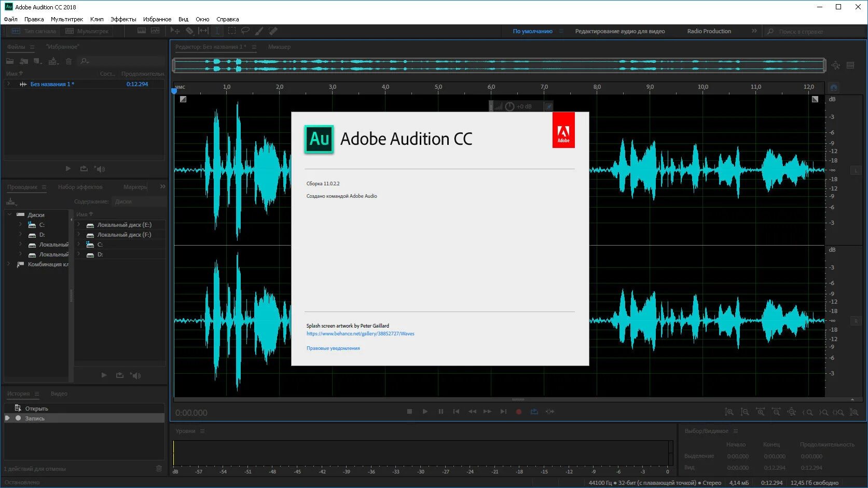Open the behance.net Waves gallery link

point(360,334)
